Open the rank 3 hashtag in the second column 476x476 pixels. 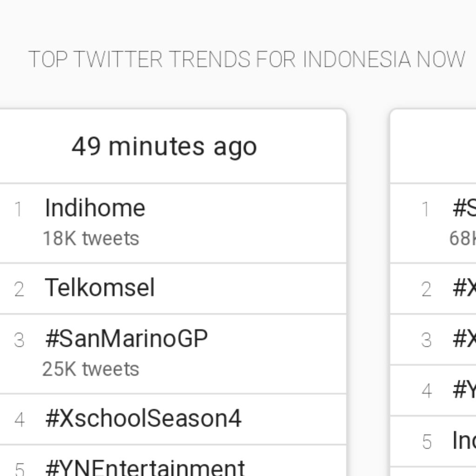tap(464, 339)
